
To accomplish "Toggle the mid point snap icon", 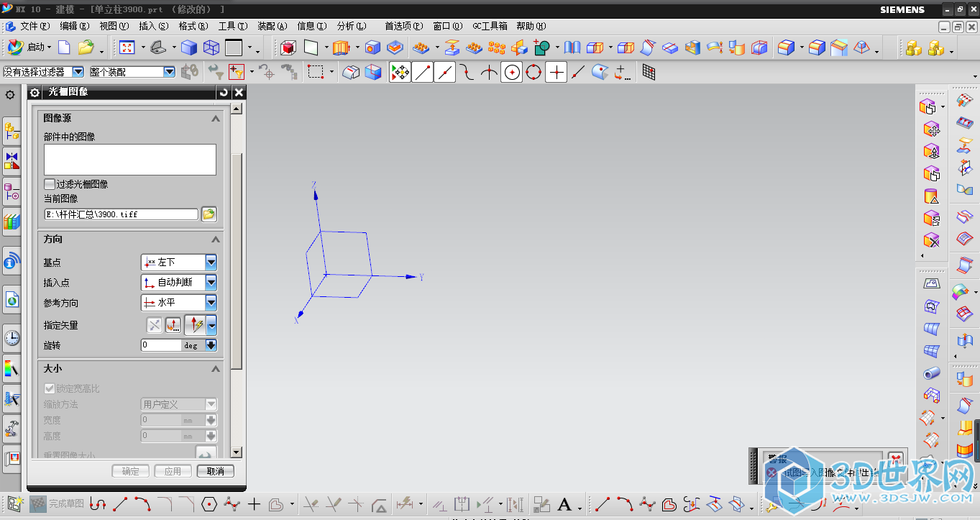I will 445,72.
